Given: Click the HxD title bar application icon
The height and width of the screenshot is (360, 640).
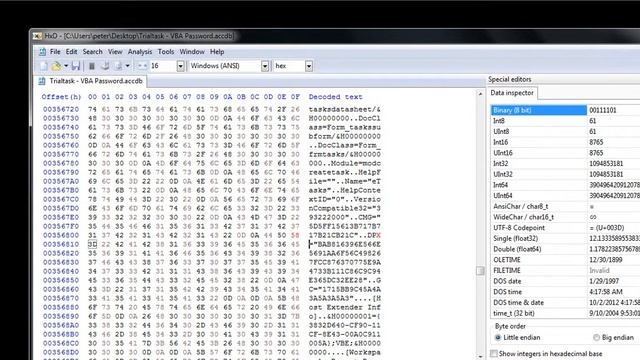Looking at the screenshot, I should [x=37, y=36].
